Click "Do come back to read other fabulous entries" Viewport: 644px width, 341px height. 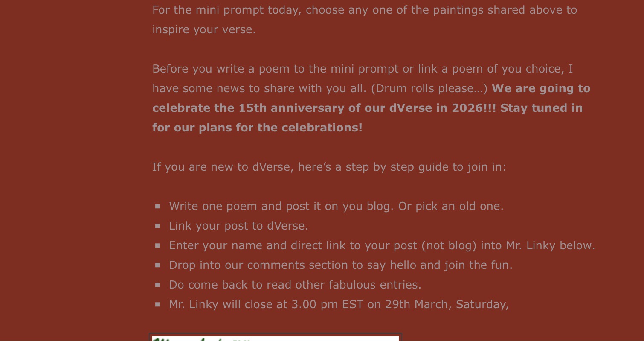(295, 285)
